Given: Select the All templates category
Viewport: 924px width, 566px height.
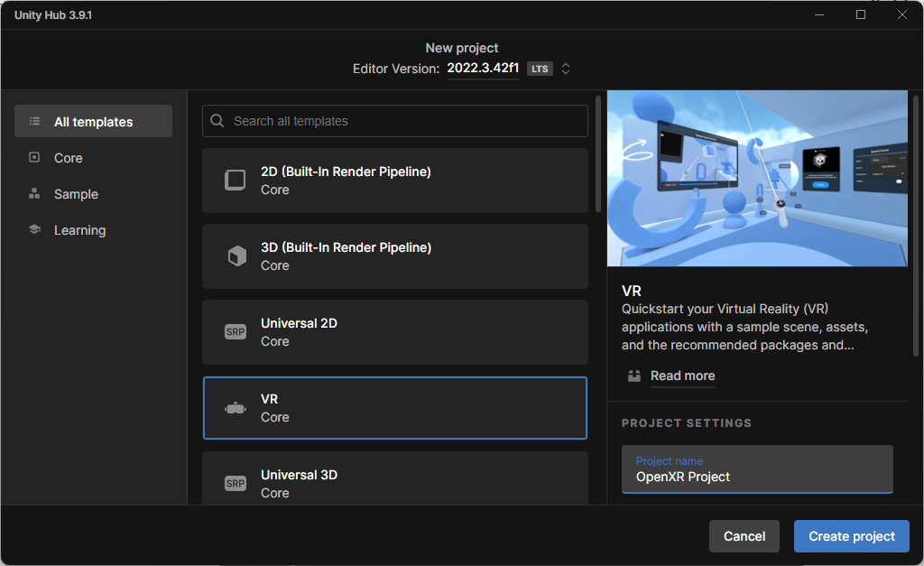Looking at the screenshot, I should tap(93, 122).
